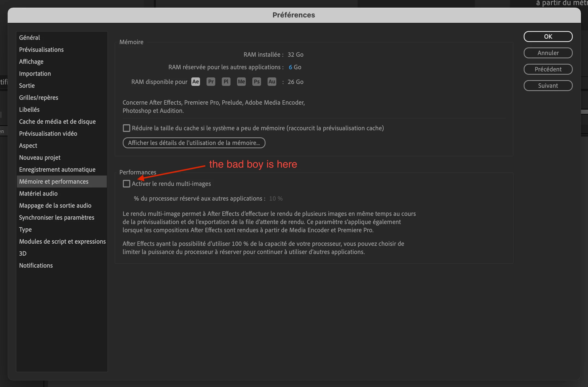Image resolution: width=588 pixels, height=387 pixels.
Task: Click the Photoshop Ps icon
Action: (256, 82)
